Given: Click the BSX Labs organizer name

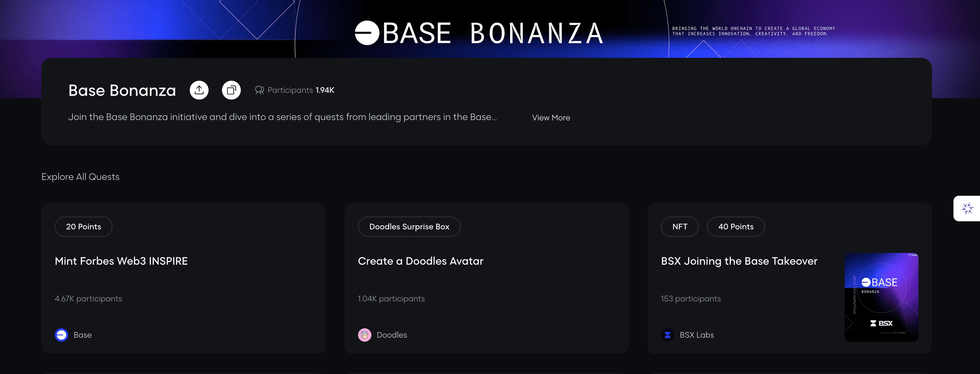Looking at the screenshot, I should [x=697, y=335].
